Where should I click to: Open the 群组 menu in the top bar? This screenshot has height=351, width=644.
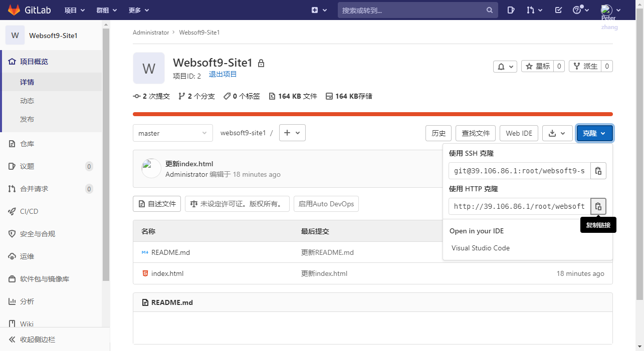(106, 10)
